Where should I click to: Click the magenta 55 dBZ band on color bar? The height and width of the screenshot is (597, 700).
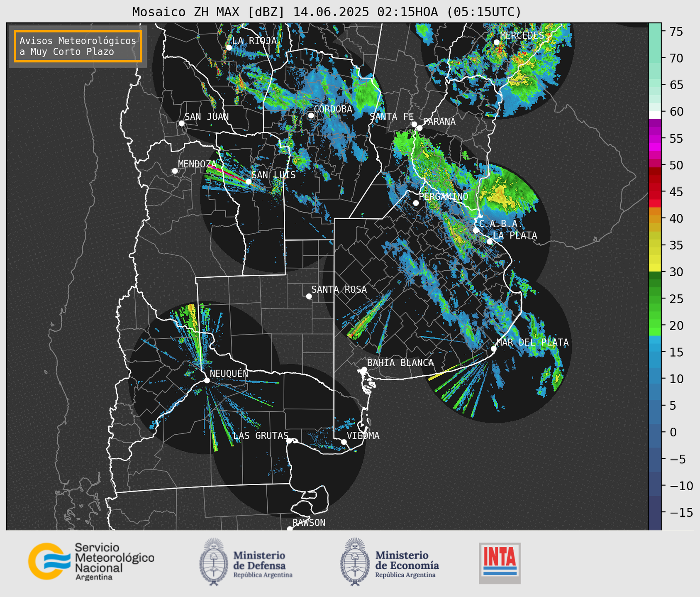pos(654,138)
